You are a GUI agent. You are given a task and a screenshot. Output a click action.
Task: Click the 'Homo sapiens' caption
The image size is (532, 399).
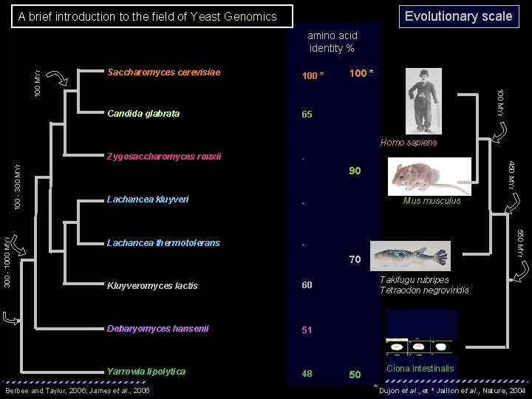(409, 143)
